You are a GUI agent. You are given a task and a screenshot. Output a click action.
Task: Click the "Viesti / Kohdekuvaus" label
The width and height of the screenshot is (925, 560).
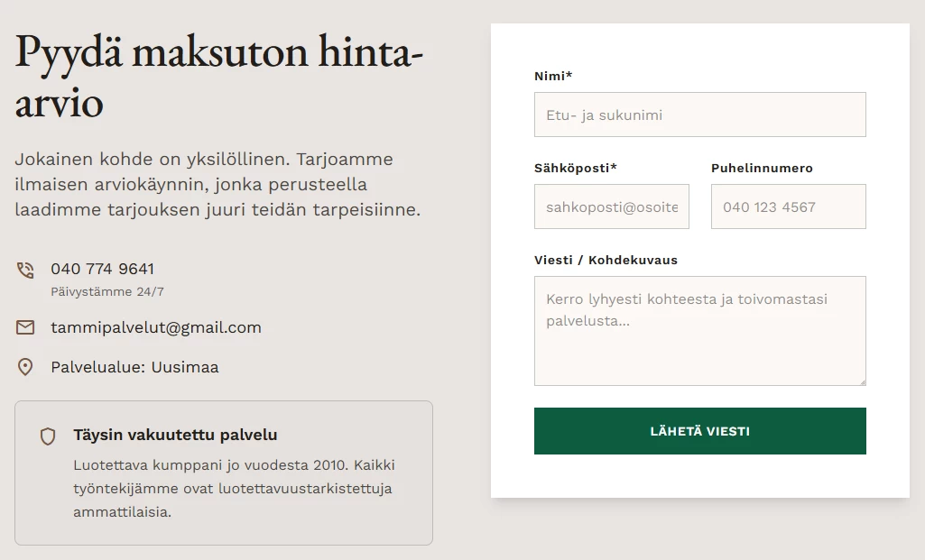[x=606, y=260]
